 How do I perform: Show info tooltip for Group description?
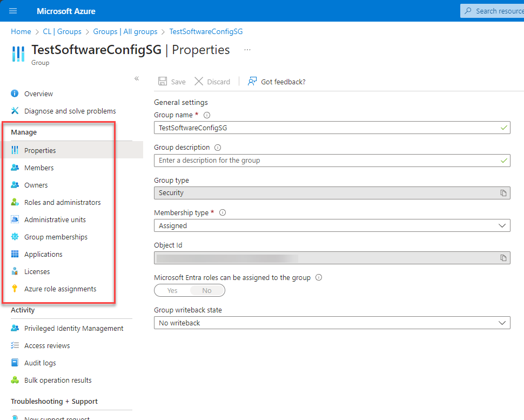coord(218,148)
